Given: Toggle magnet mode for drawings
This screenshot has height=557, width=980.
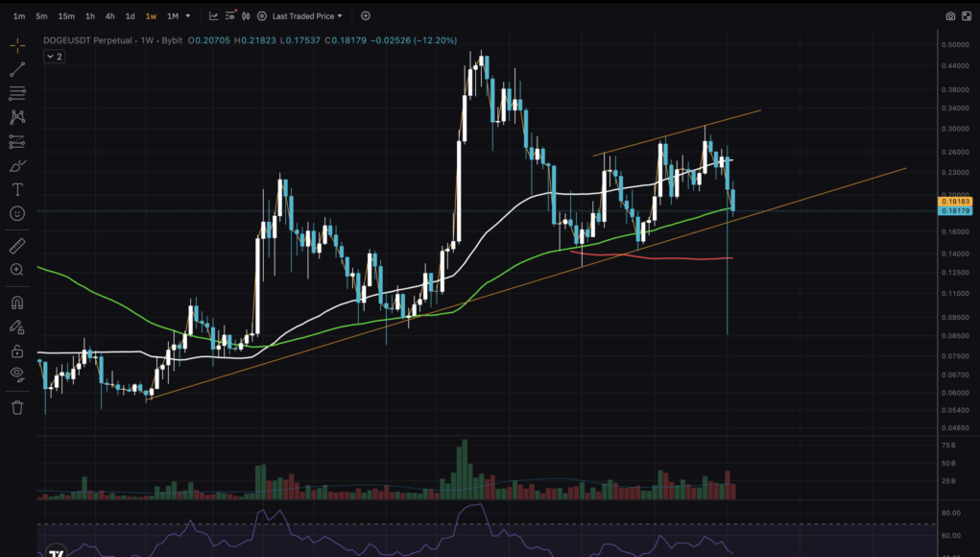Looking at the screenshot, I should (x=17, y=303).
